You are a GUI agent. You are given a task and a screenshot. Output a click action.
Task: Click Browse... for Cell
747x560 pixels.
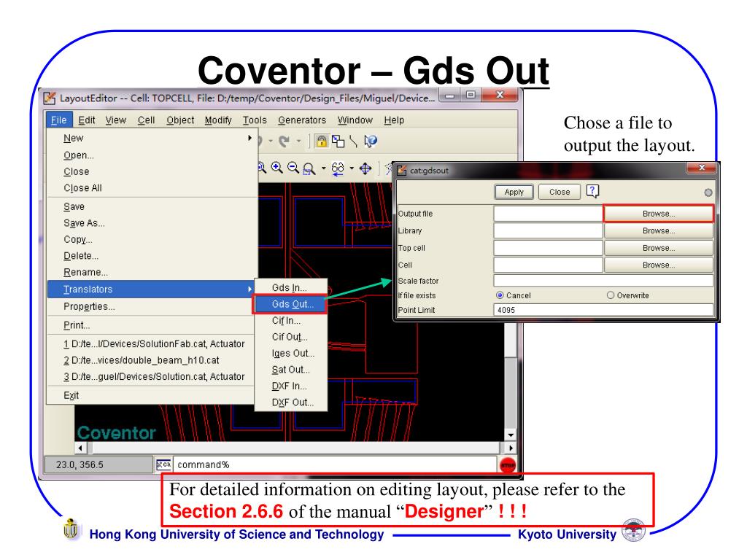click(x=659, y=265)
